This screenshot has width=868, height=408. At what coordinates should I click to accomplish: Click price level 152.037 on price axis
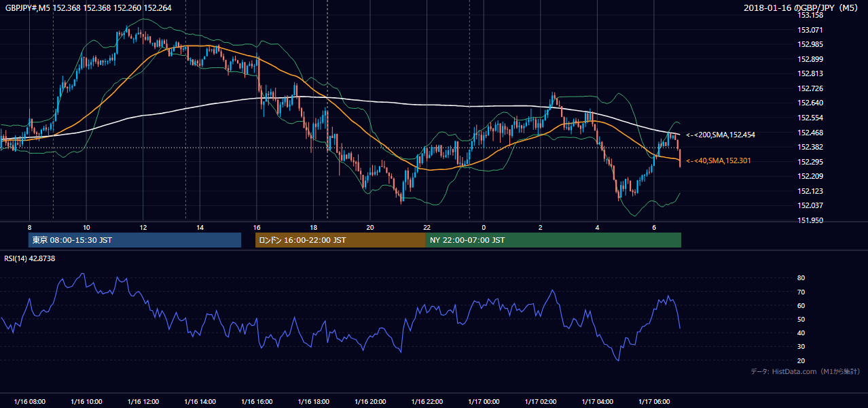[x=810, y=205]
